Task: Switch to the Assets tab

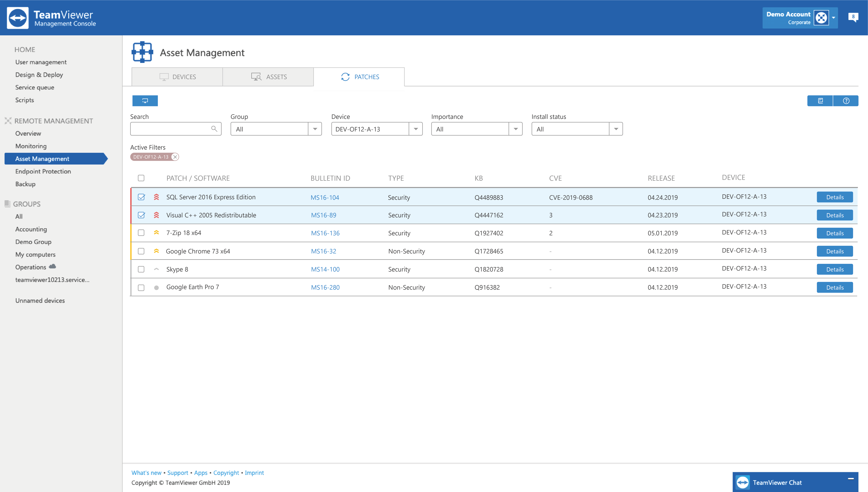Action: (x=268, y=77)
